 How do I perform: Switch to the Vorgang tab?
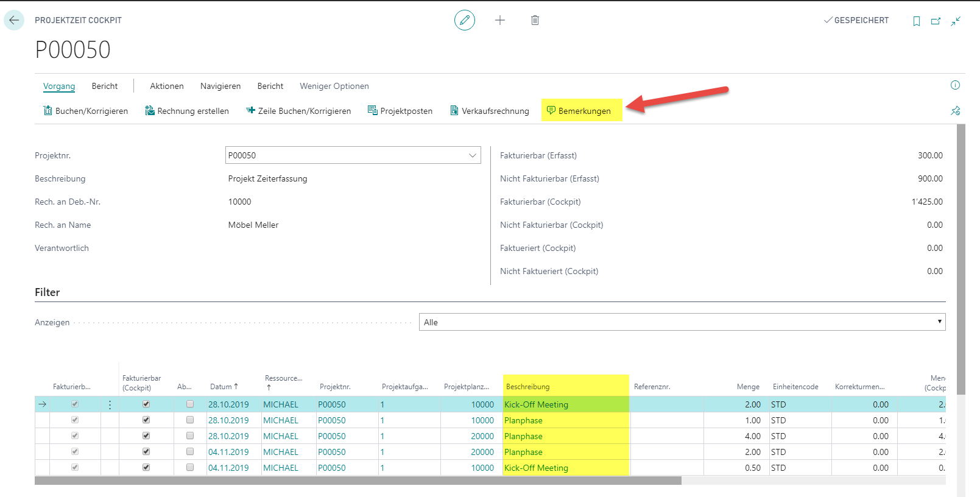pos(59,86)
